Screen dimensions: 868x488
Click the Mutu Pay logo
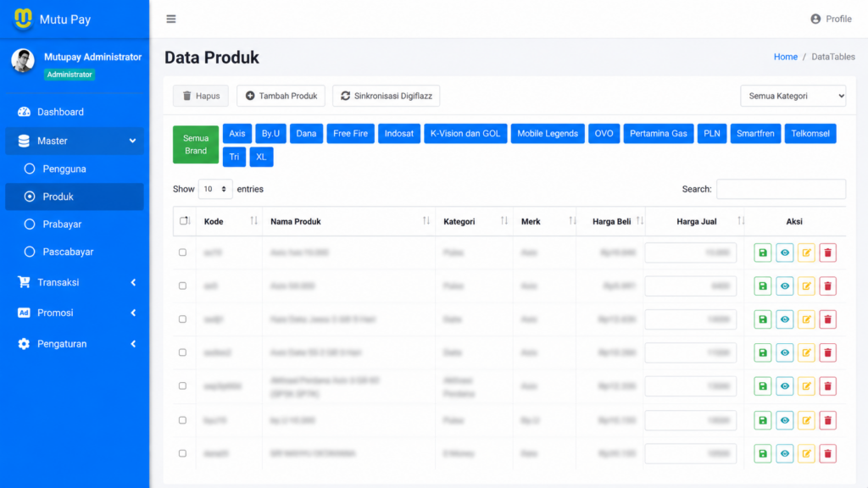[23, 19]
